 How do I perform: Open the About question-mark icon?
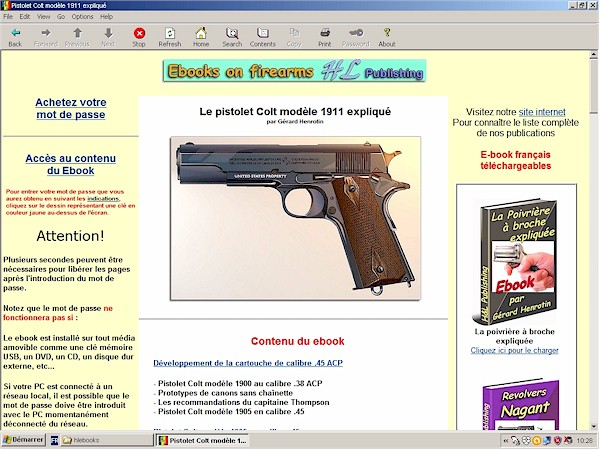tap(387, 33)
